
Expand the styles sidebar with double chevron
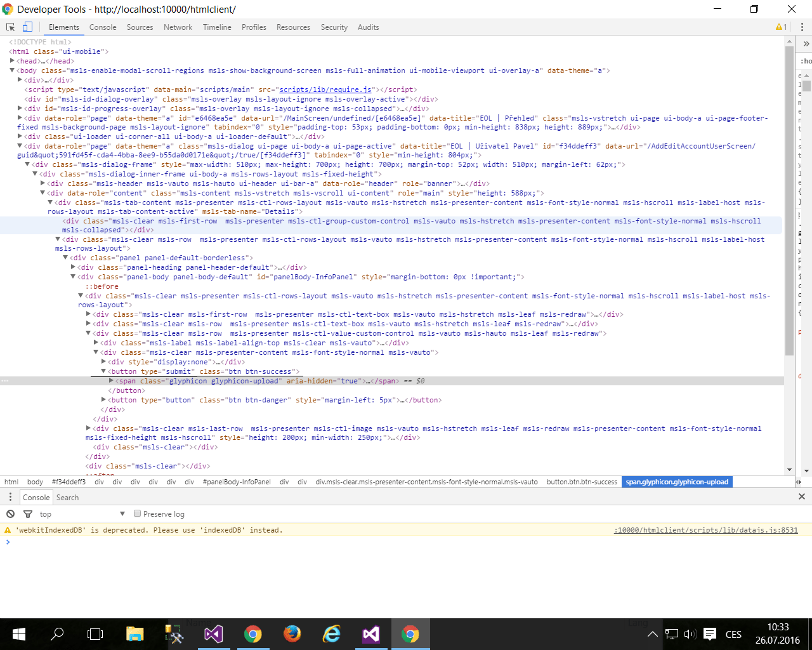pyautogui.click(x=806, y=44)
